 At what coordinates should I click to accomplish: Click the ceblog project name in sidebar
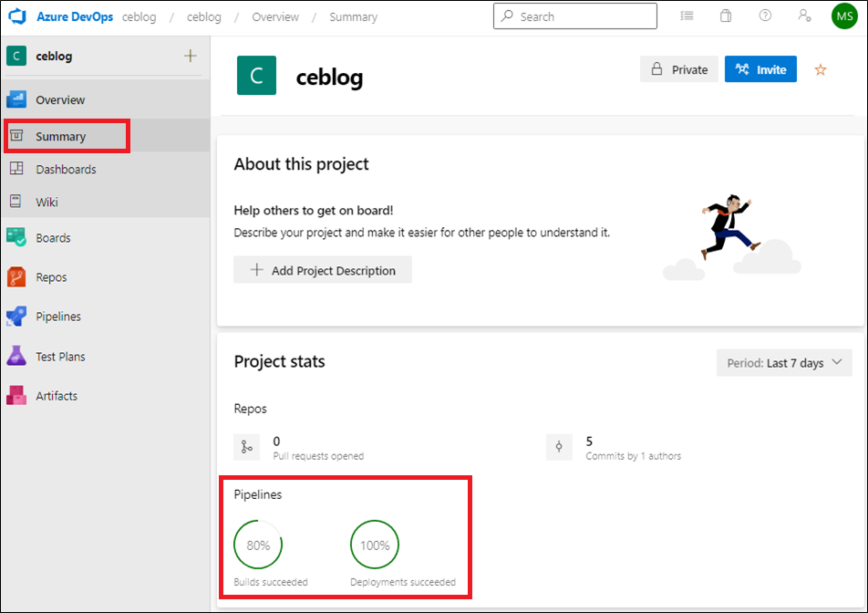54,56
